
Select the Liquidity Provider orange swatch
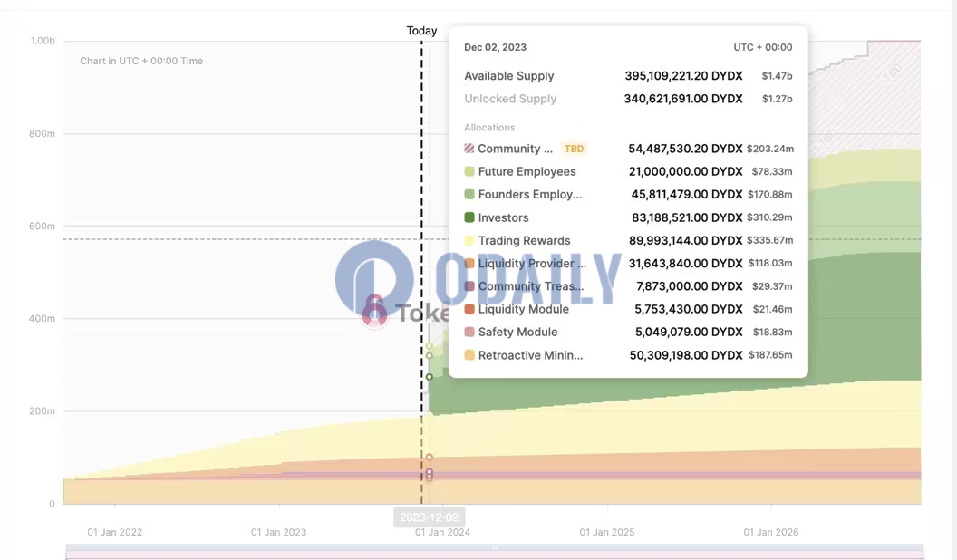coord(469,263)
